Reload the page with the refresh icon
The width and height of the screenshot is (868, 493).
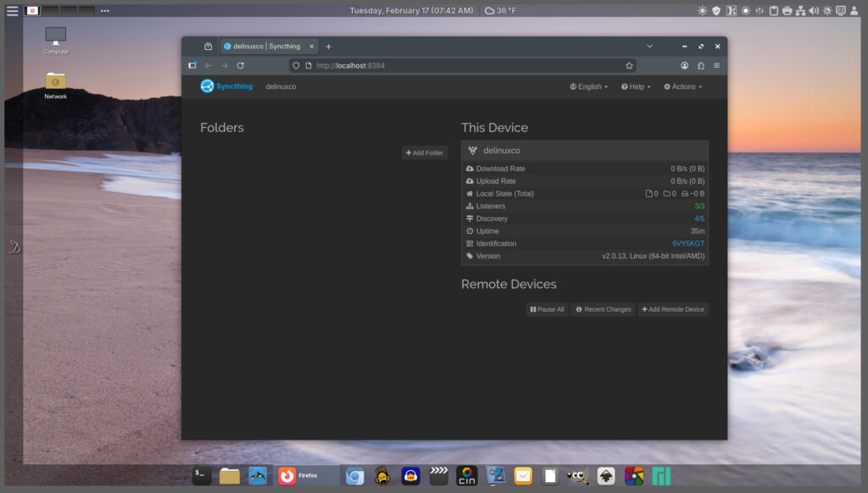(x=241, y=65)
